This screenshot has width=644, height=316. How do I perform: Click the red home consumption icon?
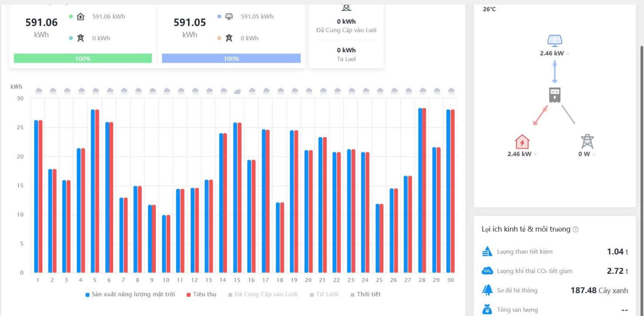(522, 142)
